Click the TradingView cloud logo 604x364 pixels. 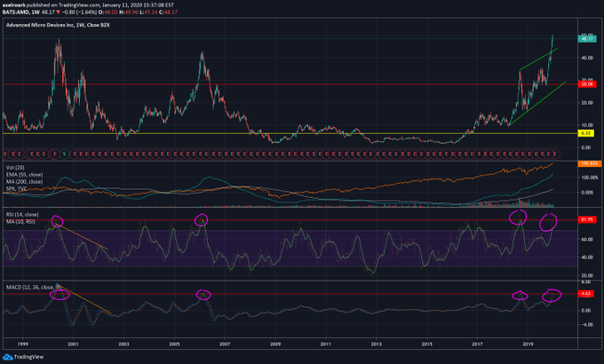pyautogui.click(x=7, y=357)
